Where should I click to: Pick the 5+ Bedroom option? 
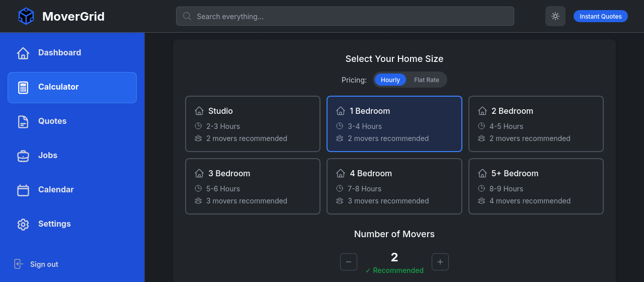[x=536, y=186]
